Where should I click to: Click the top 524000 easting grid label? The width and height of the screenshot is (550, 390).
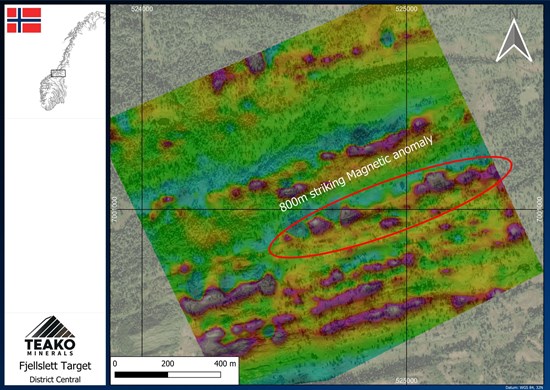point(142,9)
